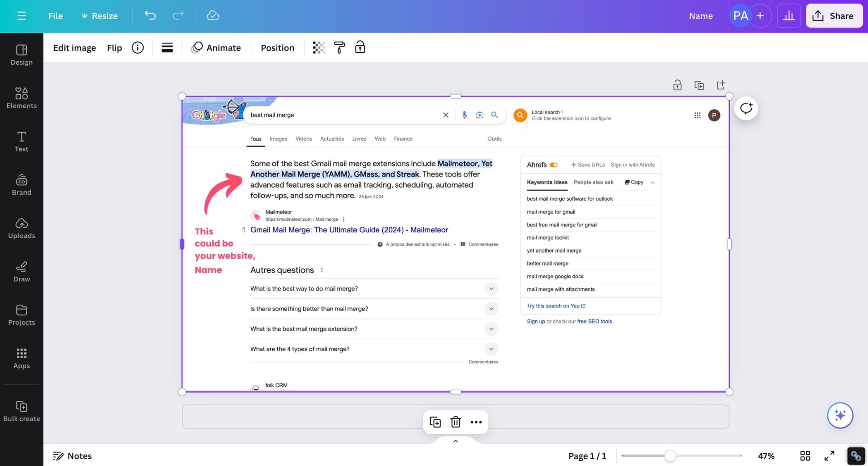Open line weight border style
Screen dimensions: 868x466
(x=167, y=48)
